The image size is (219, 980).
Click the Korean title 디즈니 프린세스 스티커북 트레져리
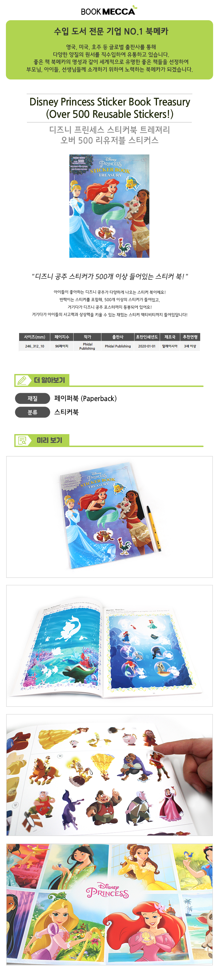pyautogui.click(x=109, y=130)
